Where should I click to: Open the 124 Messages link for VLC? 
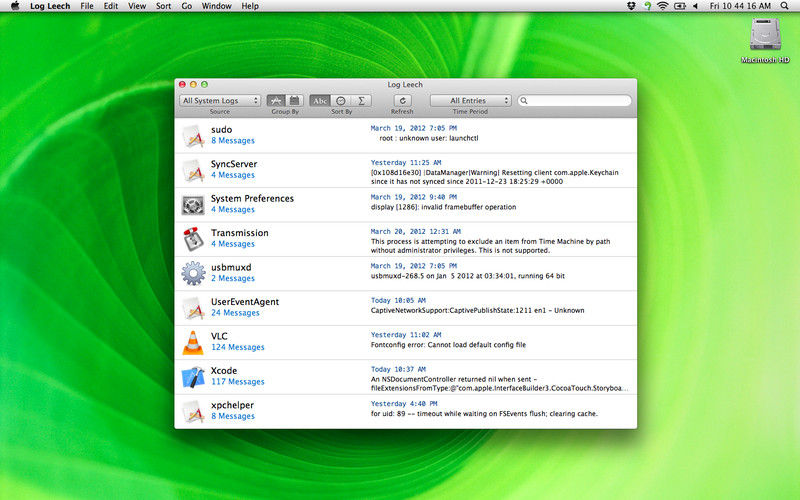click(237, 348)
